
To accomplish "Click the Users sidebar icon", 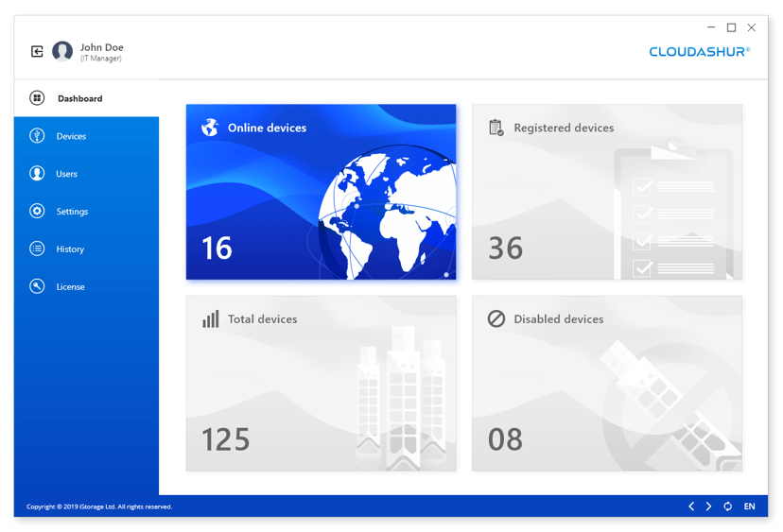I will click(x=37, y=174).
